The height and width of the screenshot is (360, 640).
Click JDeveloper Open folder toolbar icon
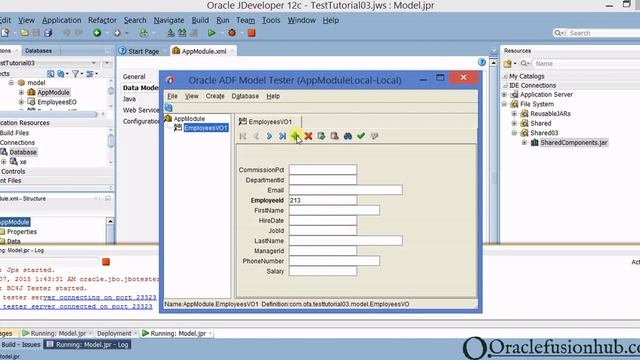pos(24,33)
